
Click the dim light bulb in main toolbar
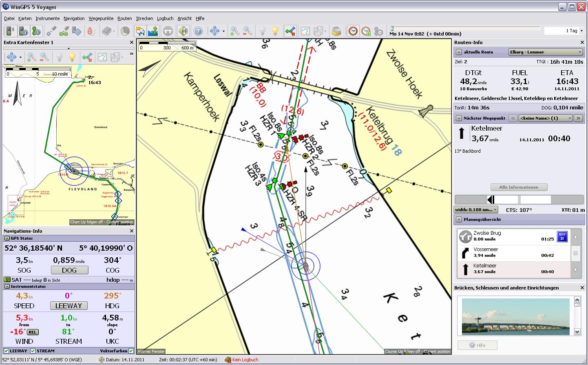263,31
